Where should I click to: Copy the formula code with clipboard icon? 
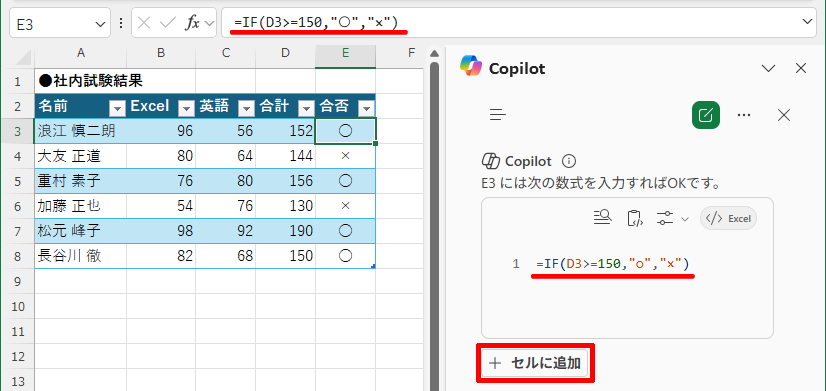tap(634, 218)
